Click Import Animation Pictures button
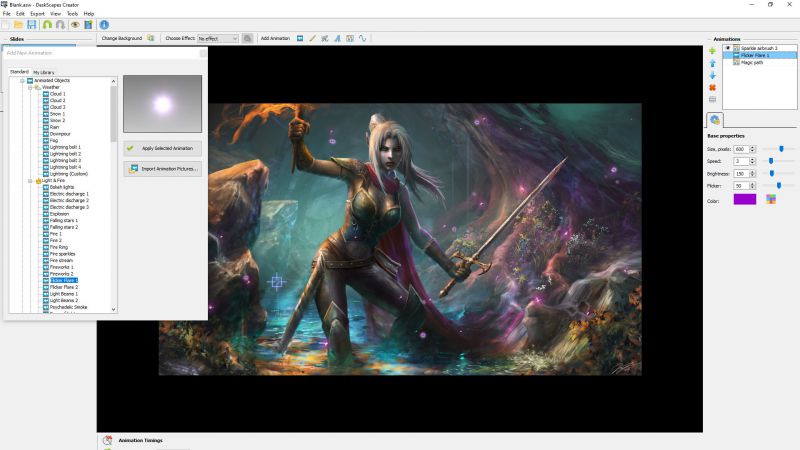The image size is (800, 450). point(162,169)
